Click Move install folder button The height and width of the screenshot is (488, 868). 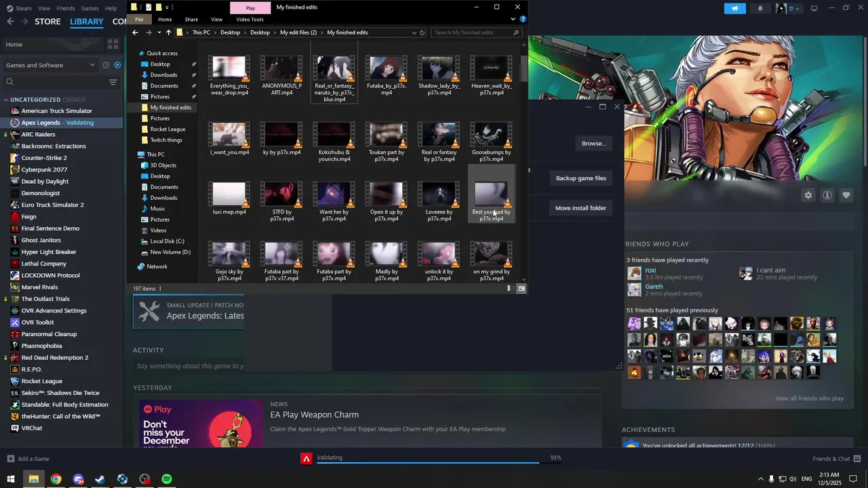[581, 208]
